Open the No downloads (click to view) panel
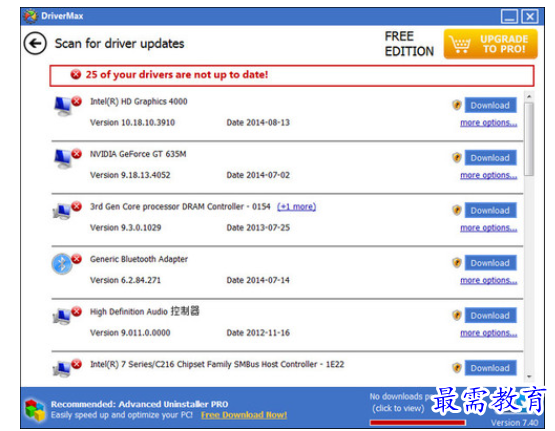The height and width of the screenshot is (431, 555). coord(399,402)
